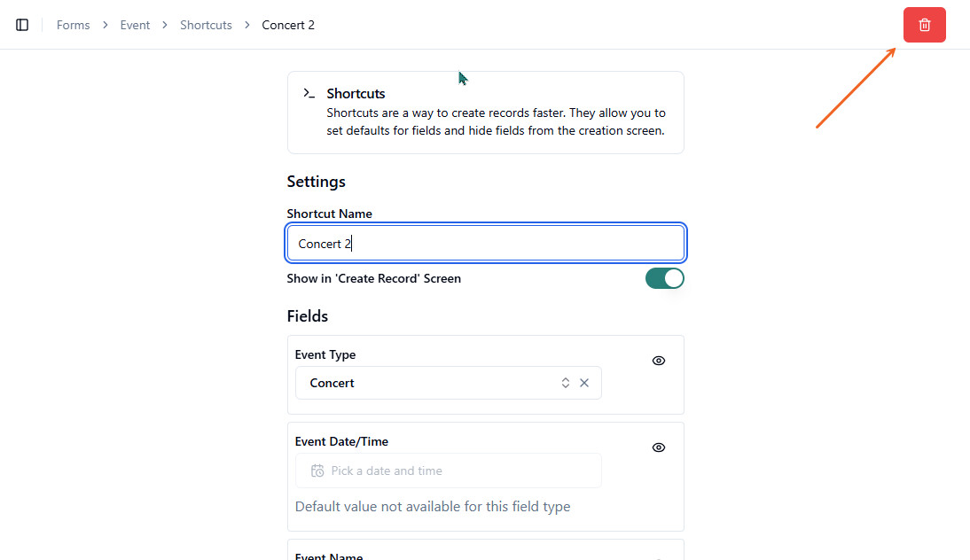Click the calendar clock icon
The height and width of the screenshot is (560, 970).
(x=317, y=471)
